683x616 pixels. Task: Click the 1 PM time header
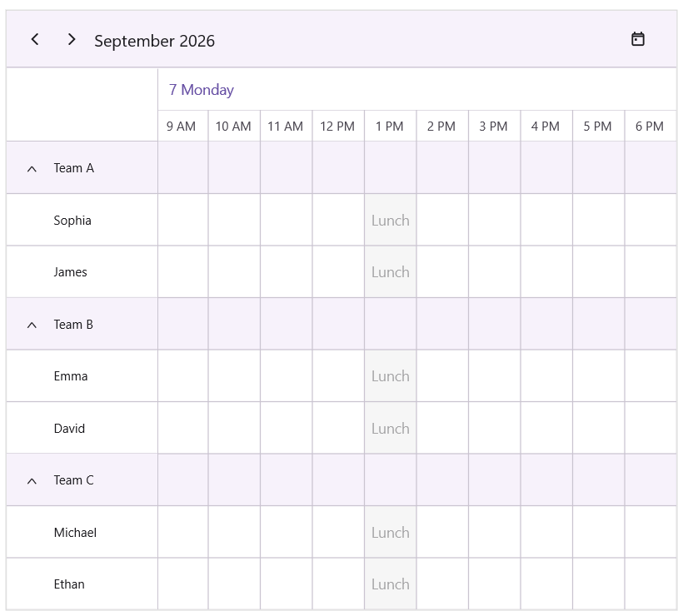click(x=391, y=126)
